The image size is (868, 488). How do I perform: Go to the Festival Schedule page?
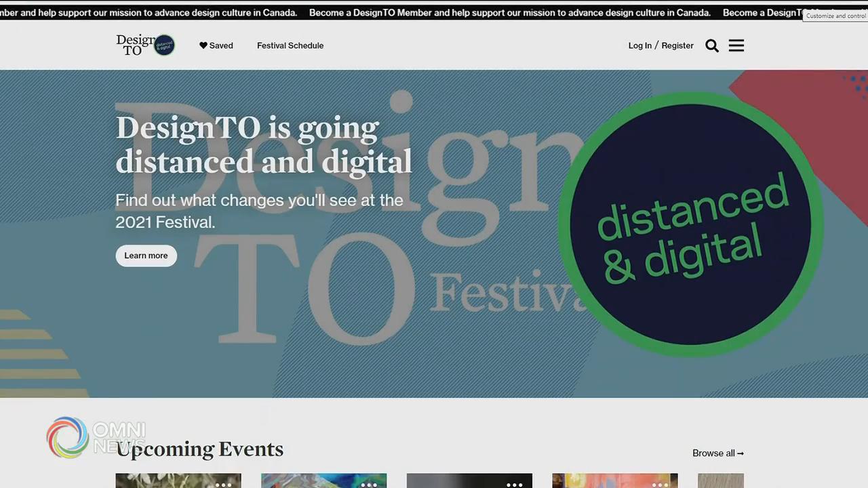(x=290, y=45)
